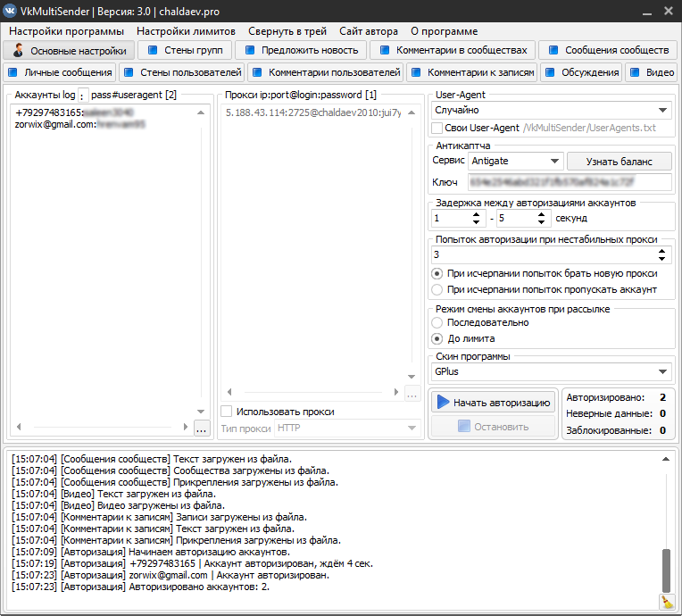Screen dimensions: 682x616
Task: Click the Начать авторизацию button
Action: tap(494, 403)
